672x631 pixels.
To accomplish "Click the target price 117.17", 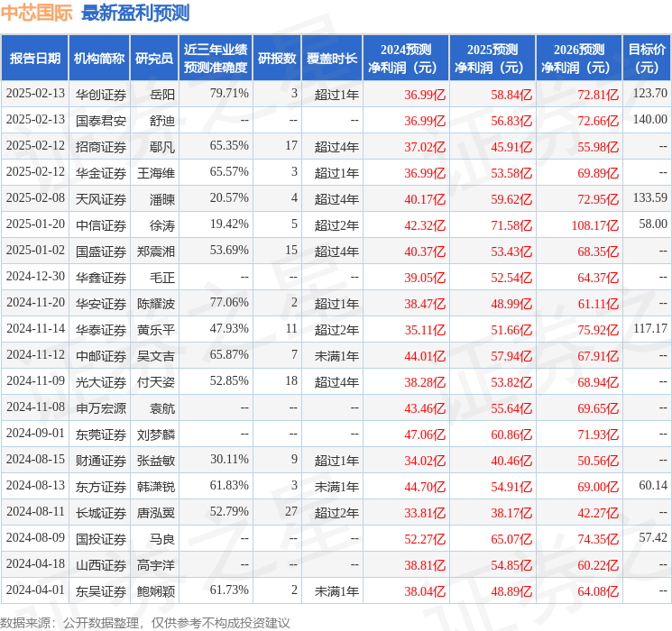I will [x=650, y=328].
